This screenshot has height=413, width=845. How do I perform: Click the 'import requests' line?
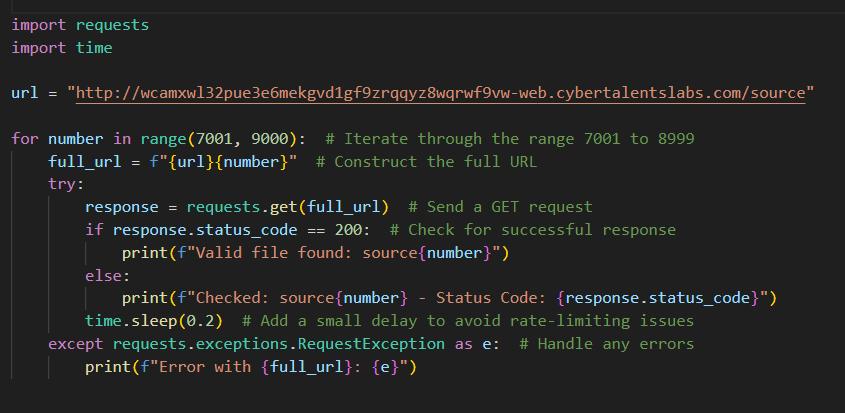80,25
